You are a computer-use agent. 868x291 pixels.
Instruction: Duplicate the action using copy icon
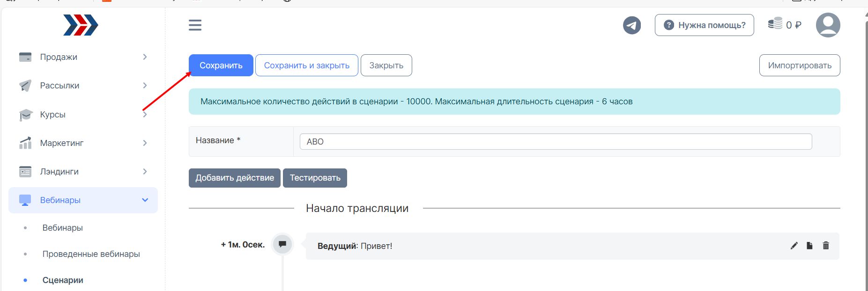click(809, 246)
